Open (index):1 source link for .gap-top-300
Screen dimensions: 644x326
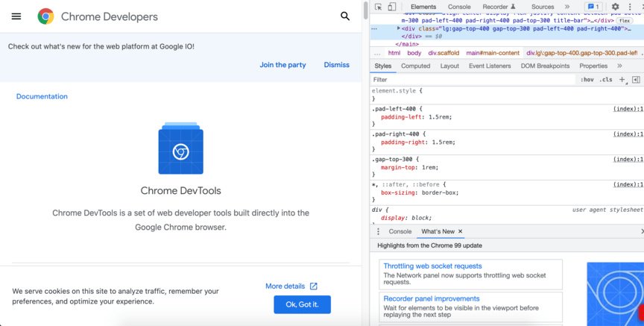point(628,159)
